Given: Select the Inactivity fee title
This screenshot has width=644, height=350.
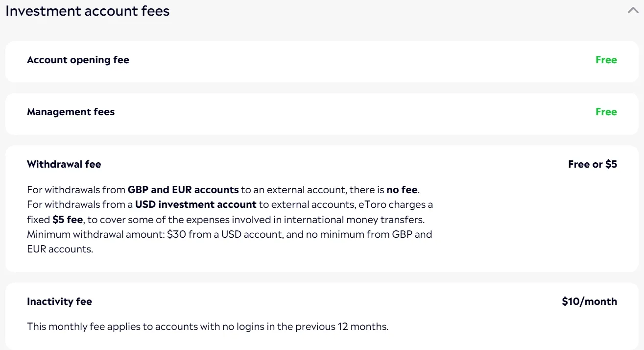Looking at the screenshot, I should click(x=59, y=301).
